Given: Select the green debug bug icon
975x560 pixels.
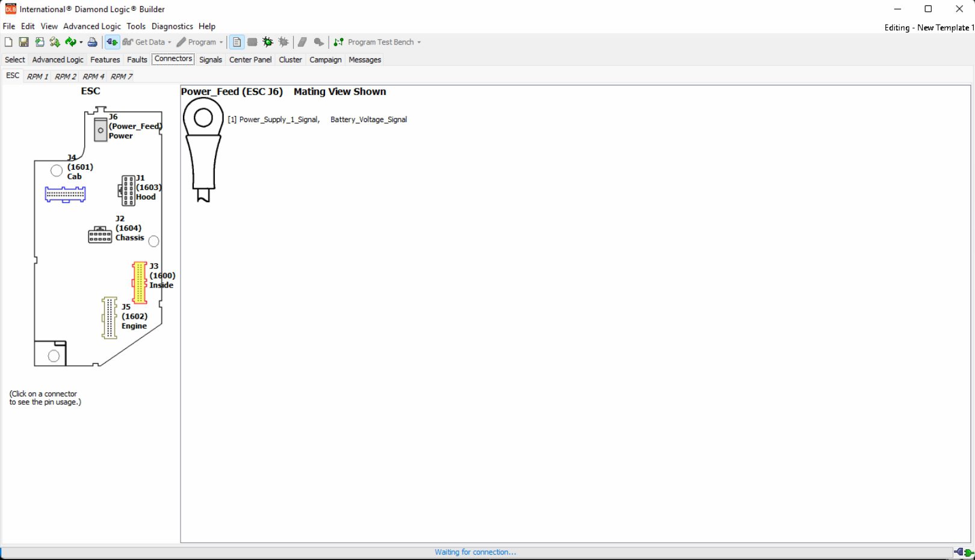Looking at the screenshot, I should tap(267, 42).
